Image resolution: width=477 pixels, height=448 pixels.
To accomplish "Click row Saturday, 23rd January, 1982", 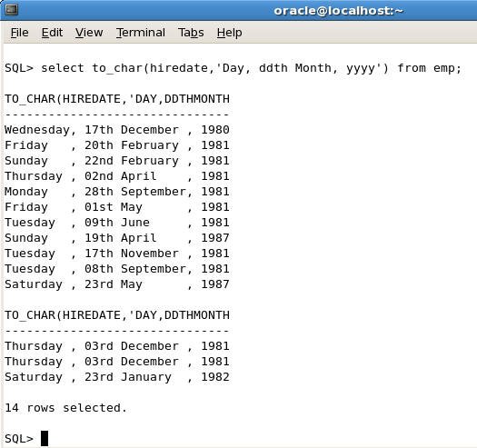I will 117,377.
